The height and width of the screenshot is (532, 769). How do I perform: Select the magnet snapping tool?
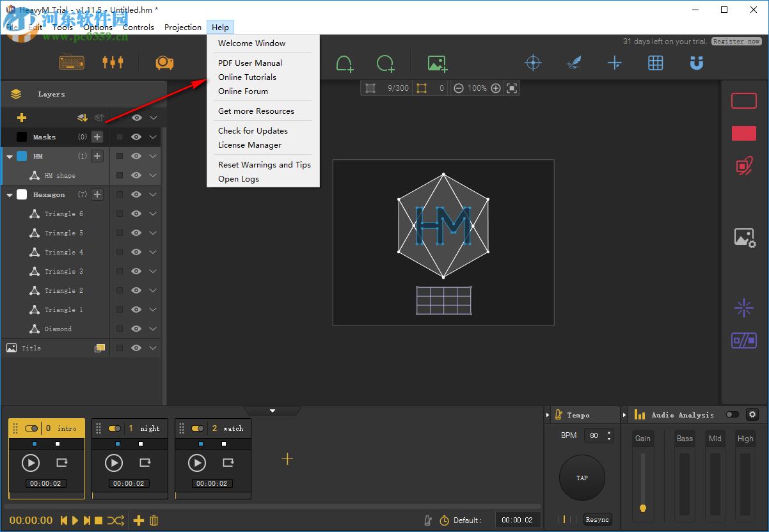[x=696, y=63]
